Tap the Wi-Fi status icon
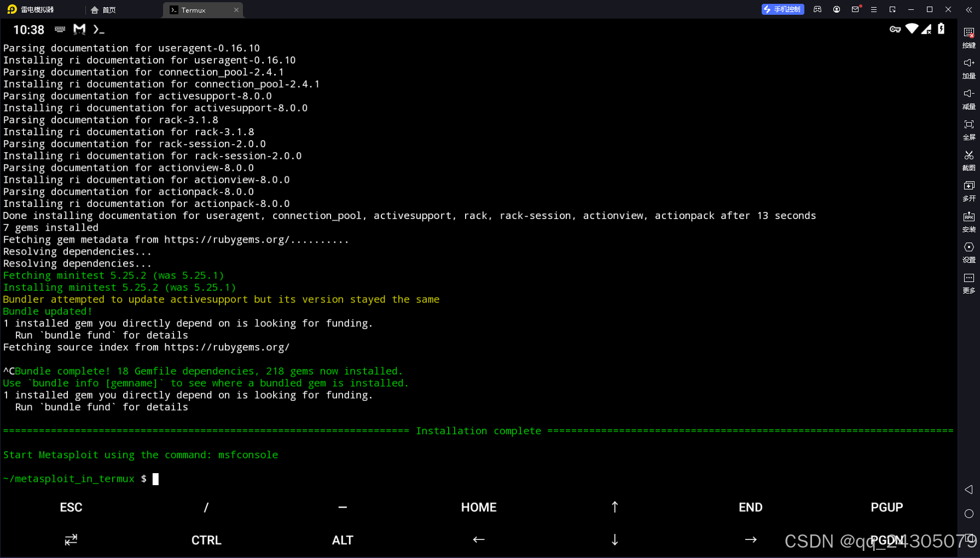This screenshot has height=558, width=980. 912,29
